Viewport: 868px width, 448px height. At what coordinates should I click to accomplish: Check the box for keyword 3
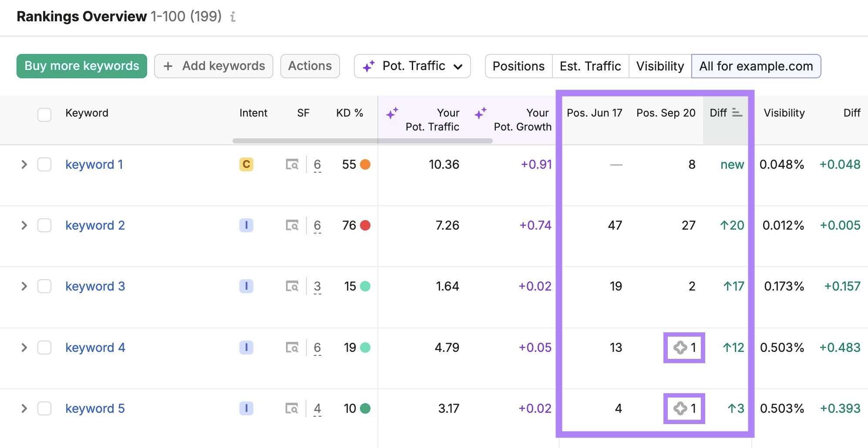point(44,286)
